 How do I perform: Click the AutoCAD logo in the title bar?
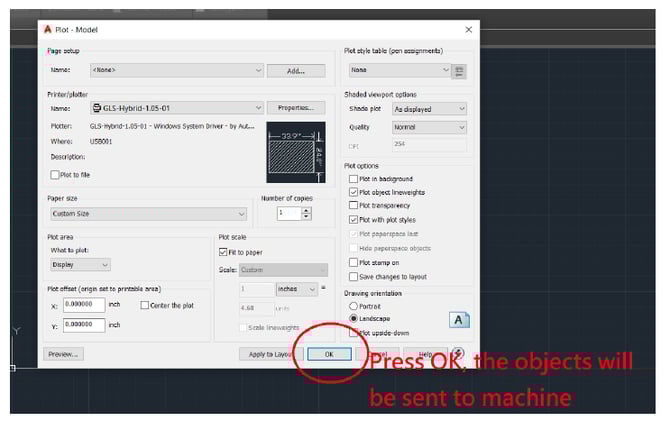[x=47, y=30]
